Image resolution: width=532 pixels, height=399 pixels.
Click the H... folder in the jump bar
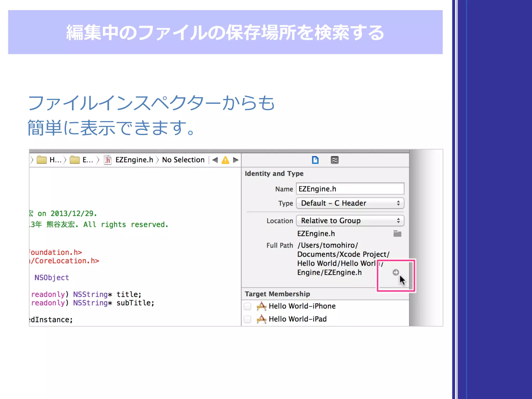49,160
